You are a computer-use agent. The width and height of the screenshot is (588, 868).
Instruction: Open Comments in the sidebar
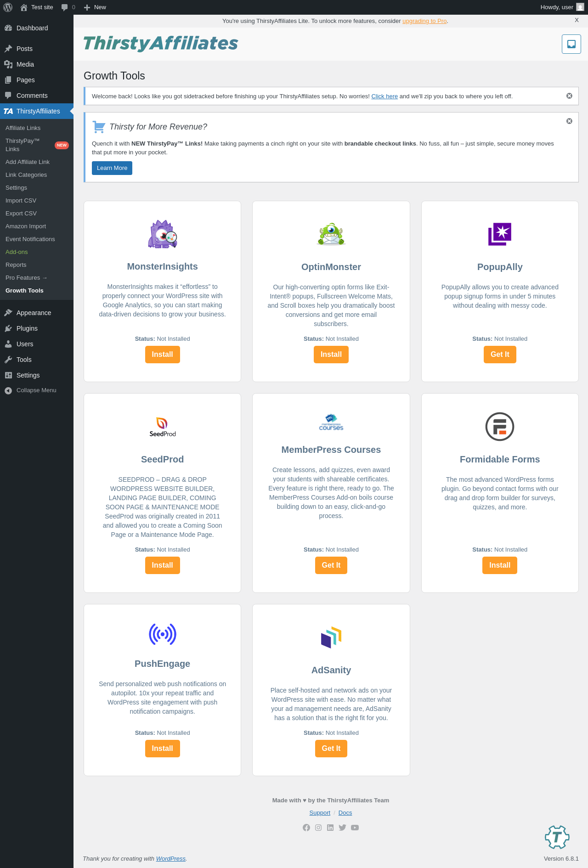click(37, 96)
